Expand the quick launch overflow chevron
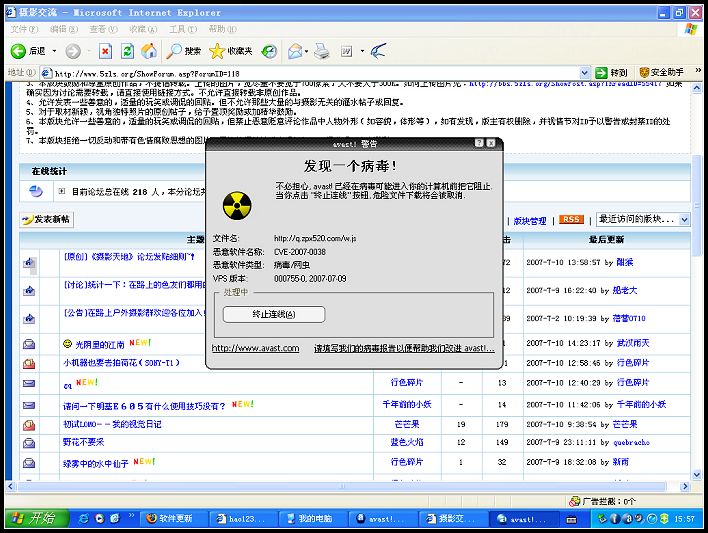708x533 pixels. click(131, 515)
